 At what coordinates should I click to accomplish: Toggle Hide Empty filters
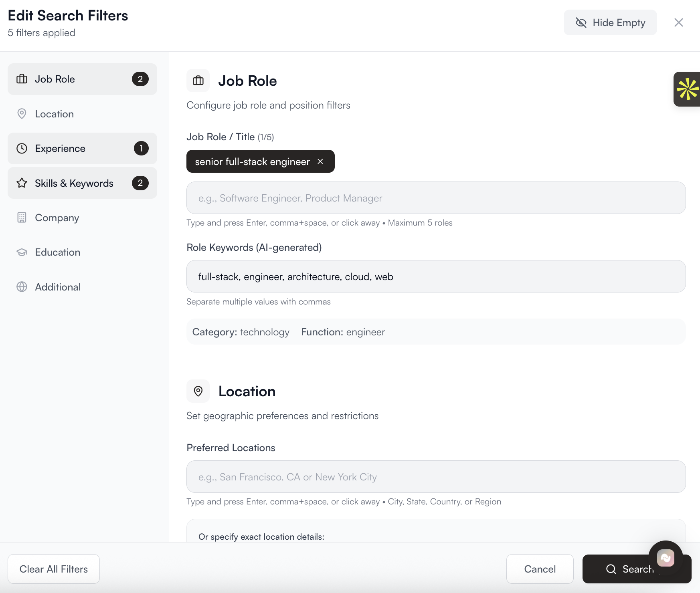pyautogui.click(x=610, y=22)
